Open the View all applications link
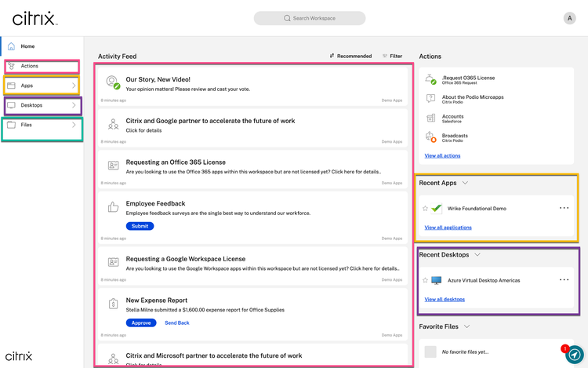Screen dimensions: 588x368 pyautogui.click(x=448, y=228)
